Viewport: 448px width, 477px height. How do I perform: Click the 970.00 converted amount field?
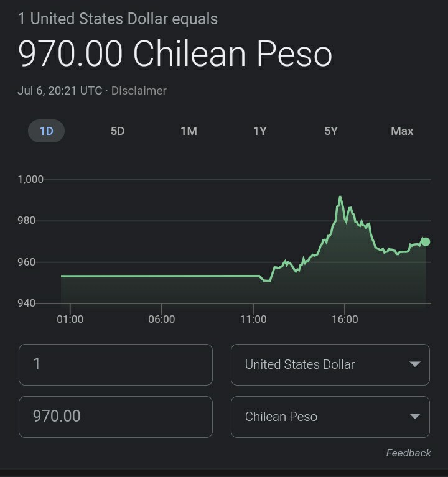116,416
